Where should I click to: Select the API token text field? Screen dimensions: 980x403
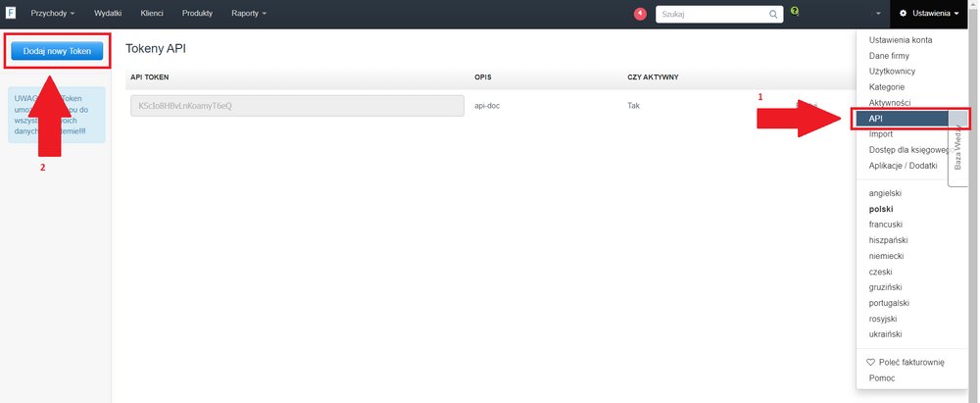(296, 106)
